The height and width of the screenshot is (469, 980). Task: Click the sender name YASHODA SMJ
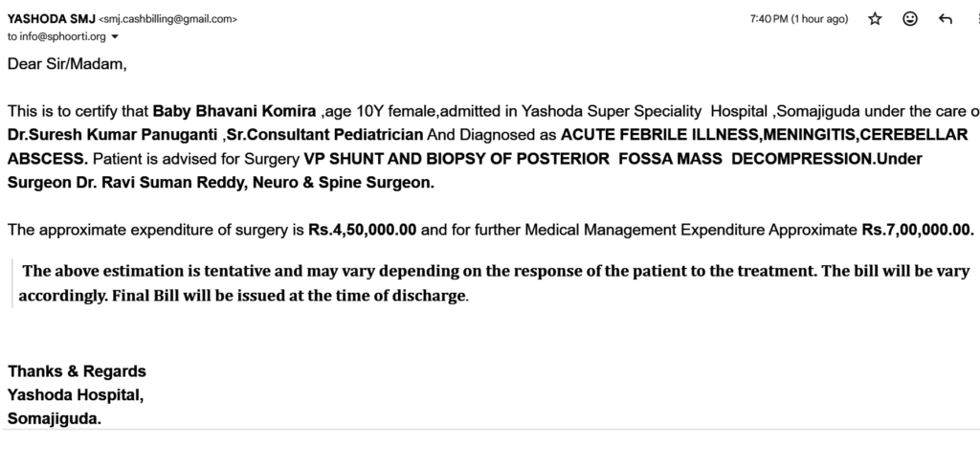click(x=51, y=19)
